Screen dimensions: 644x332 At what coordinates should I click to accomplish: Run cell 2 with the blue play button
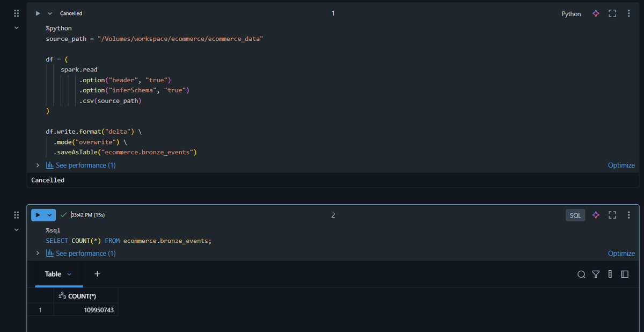pos(38,215)
